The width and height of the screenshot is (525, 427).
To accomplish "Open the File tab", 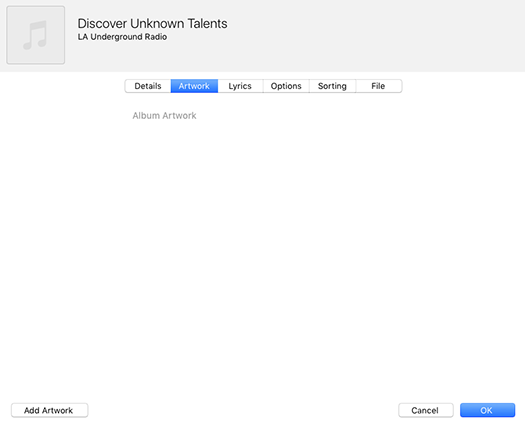I will 378,86.
